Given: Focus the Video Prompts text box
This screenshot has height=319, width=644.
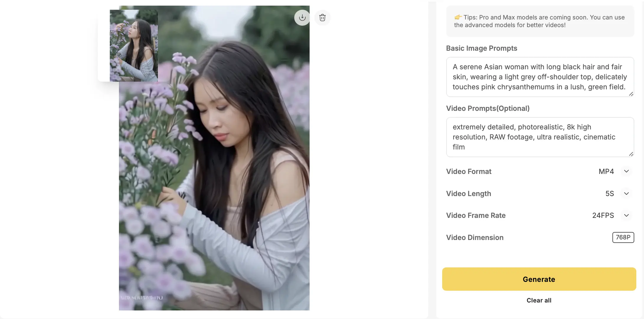Looking at the screenshot, I should coord(539,137).
